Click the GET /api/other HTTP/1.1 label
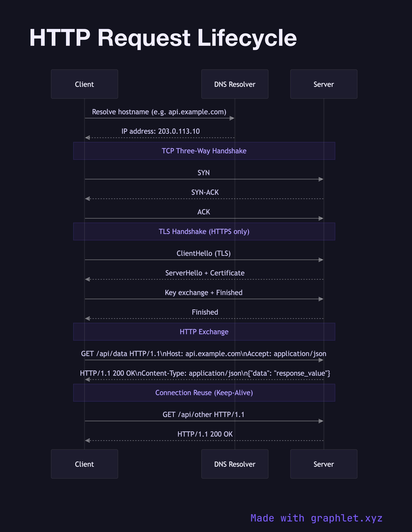The width and height of the screenshot is (412, 532). (203, 414)
